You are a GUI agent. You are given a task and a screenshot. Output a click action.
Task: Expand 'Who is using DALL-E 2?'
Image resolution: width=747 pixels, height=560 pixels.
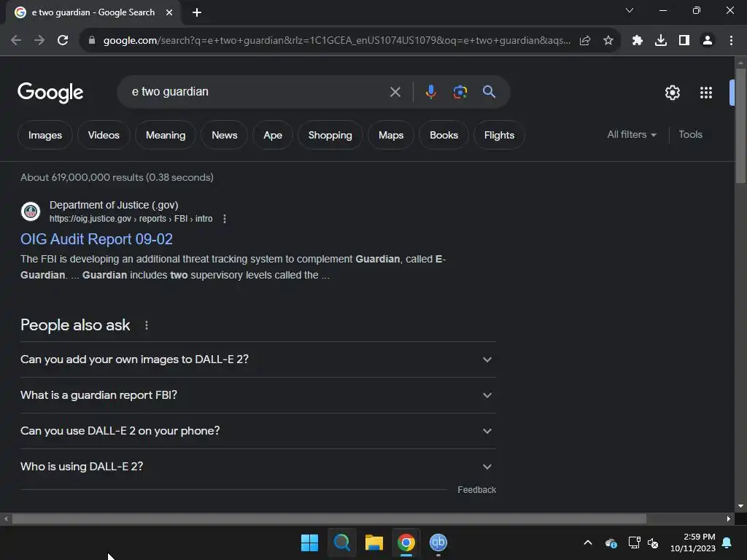pos(258,467)
